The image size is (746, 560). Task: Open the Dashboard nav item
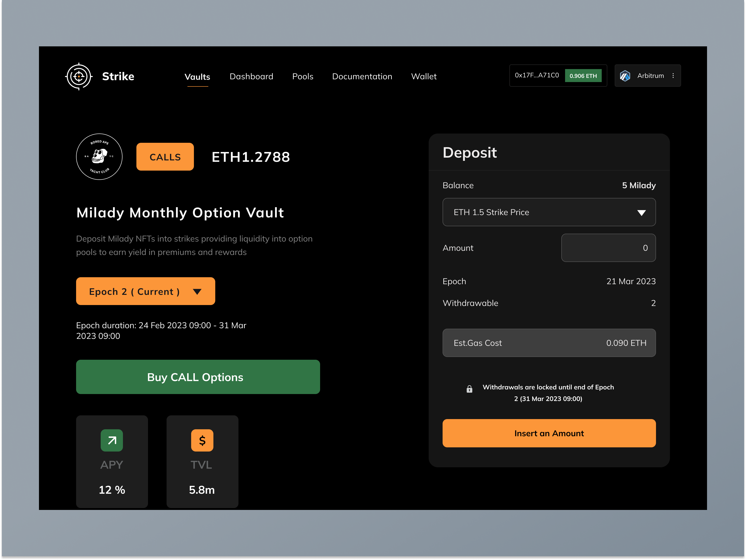click(251, 76)
